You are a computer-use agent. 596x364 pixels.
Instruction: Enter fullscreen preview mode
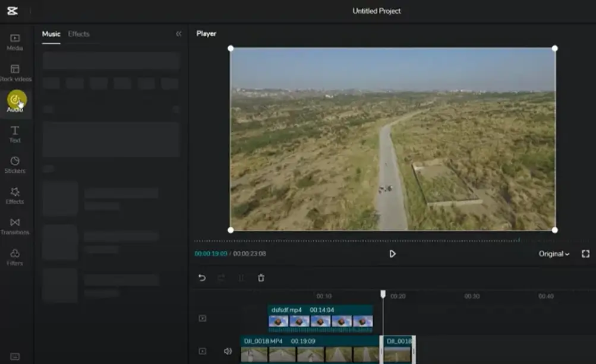(x=585, y=254)
